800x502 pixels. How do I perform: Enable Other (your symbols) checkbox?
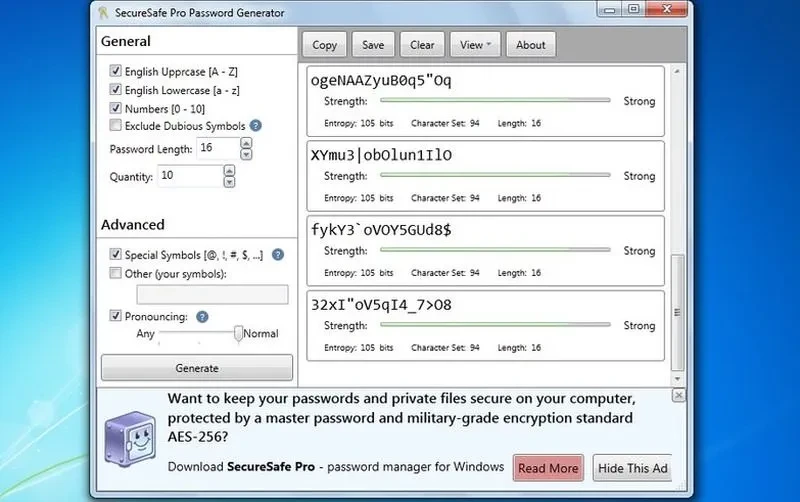(115, 273)
